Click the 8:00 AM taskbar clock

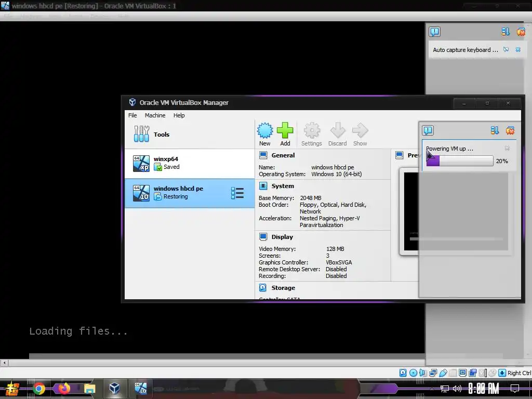click(484, 389)
